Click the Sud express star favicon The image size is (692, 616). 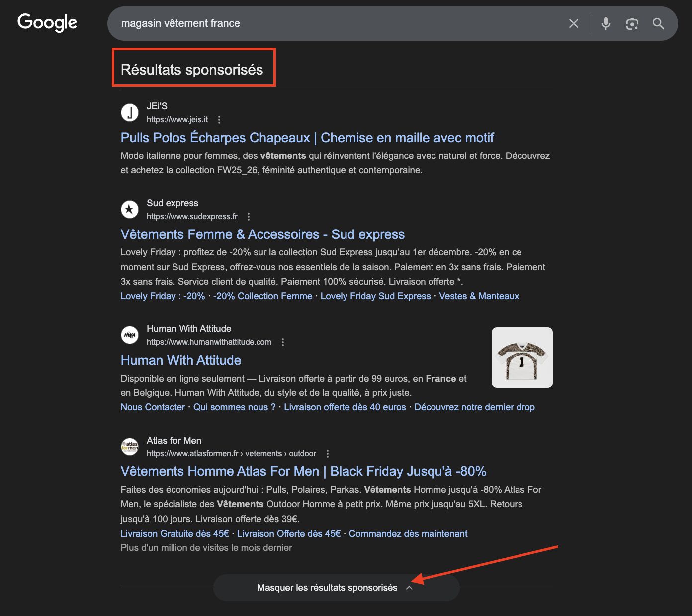[130, 209]
